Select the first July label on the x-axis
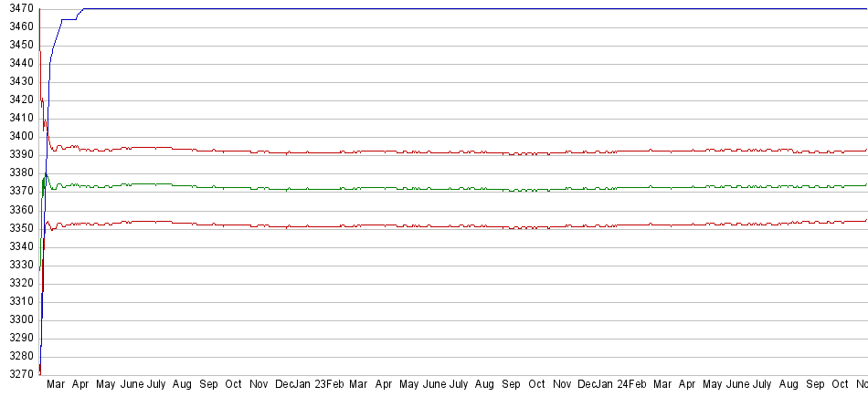The width and height of the screenshot is (868, 397). tap(156, 385)
